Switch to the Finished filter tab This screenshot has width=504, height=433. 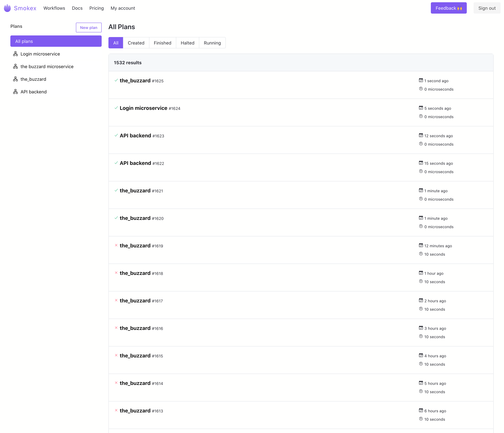click(x=162, y=43)
